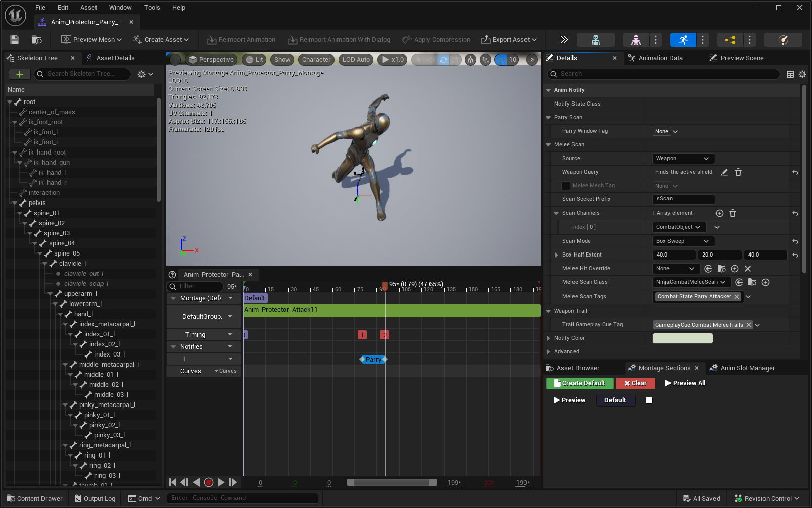Image resolution: width=812 pixels, height=508 pixels.
Task: Open the Source Weapon dropdown
Action: point(683,159)
